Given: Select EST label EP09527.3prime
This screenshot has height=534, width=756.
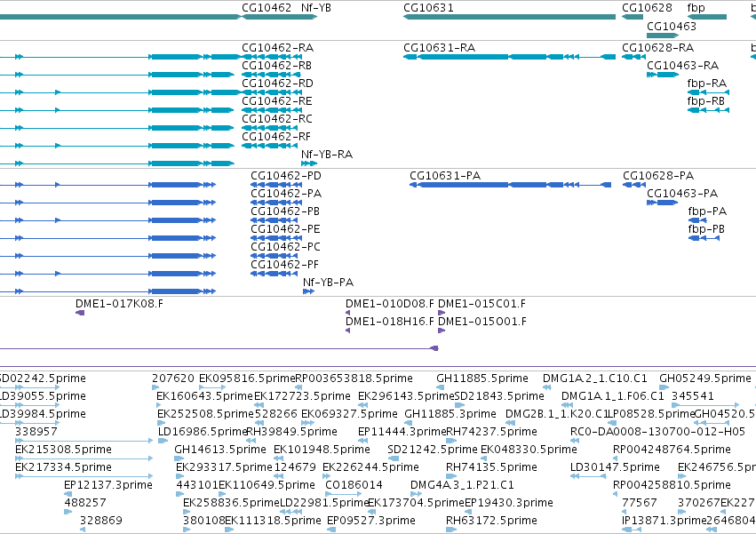Looking at the screenshot, I should tap(371, 521).
